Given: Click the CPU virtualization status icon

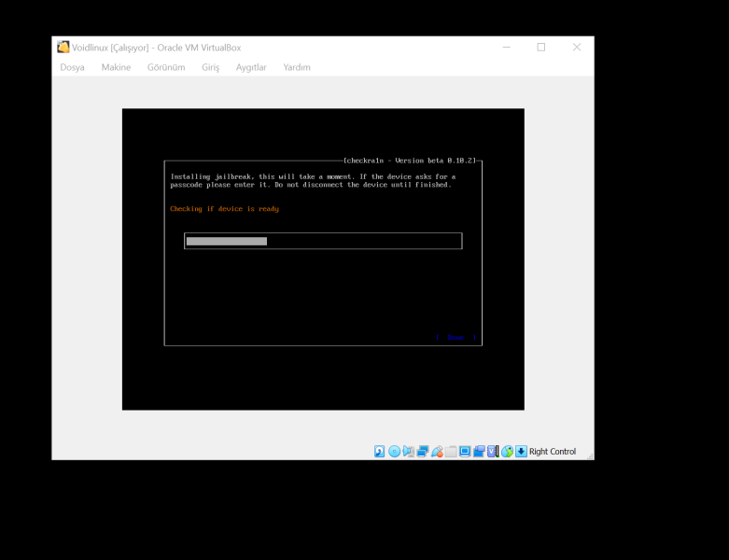Looking at the screenshot, I should 493,451.
